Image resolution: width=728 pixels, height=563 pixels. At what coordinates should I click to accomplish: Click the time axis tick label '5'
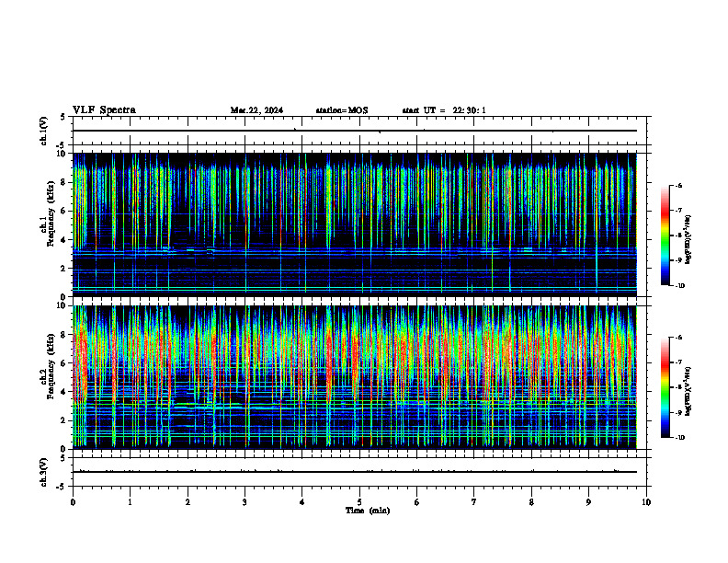click(x=359, y=502)
